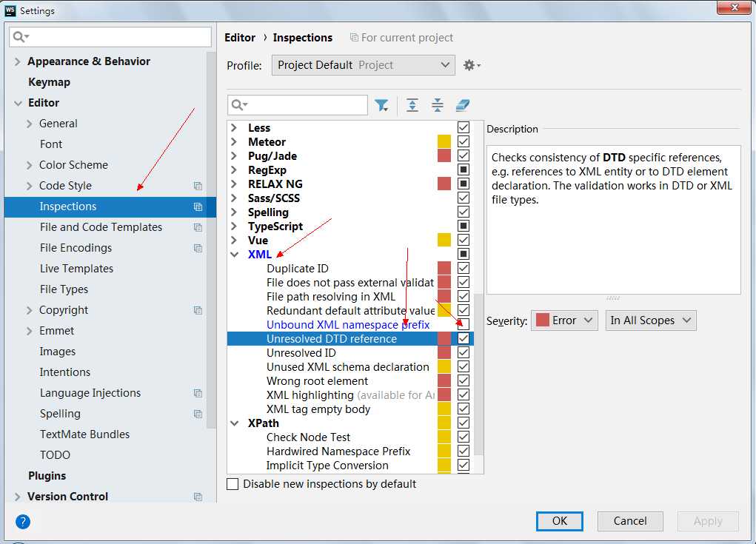This screenshot has height=544, width=756.
Task: Click the settings search input field
Action: (110, 36)
